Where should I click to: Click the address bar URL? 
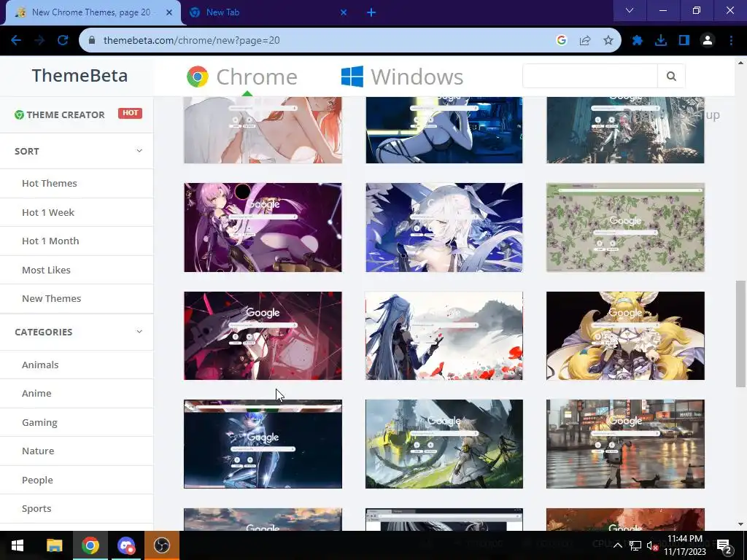pyautogui.click(x=192, y=41)
